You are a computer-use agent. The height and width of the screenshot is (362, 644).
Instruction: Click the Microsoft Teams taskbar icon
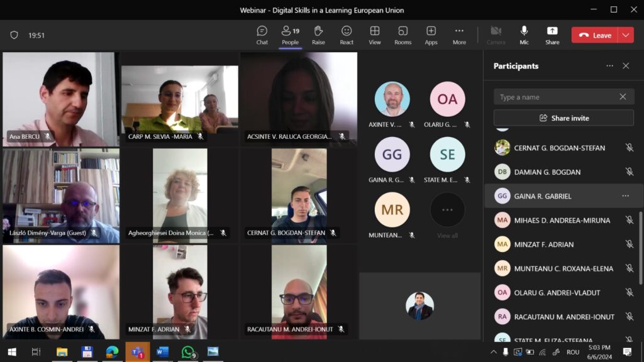click(138, 352)
